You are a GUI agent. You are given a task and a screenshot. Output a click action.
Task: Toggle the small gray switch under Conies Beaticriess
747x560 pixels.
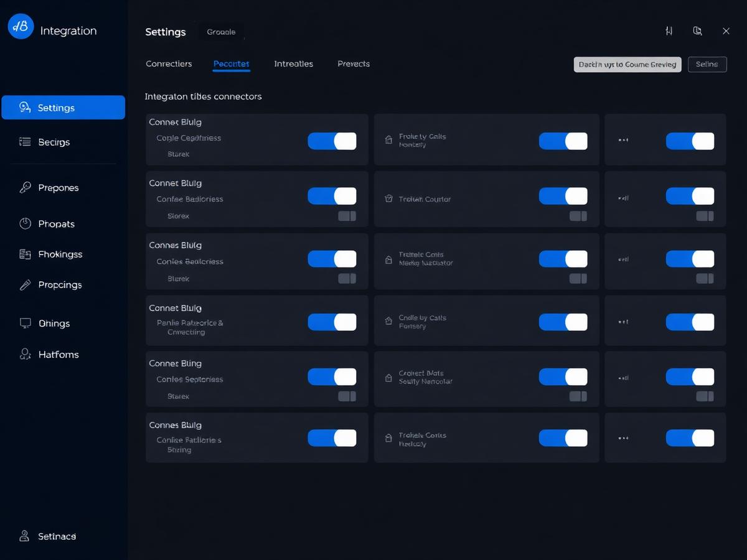pyautogui.click(x=347, y=279)
